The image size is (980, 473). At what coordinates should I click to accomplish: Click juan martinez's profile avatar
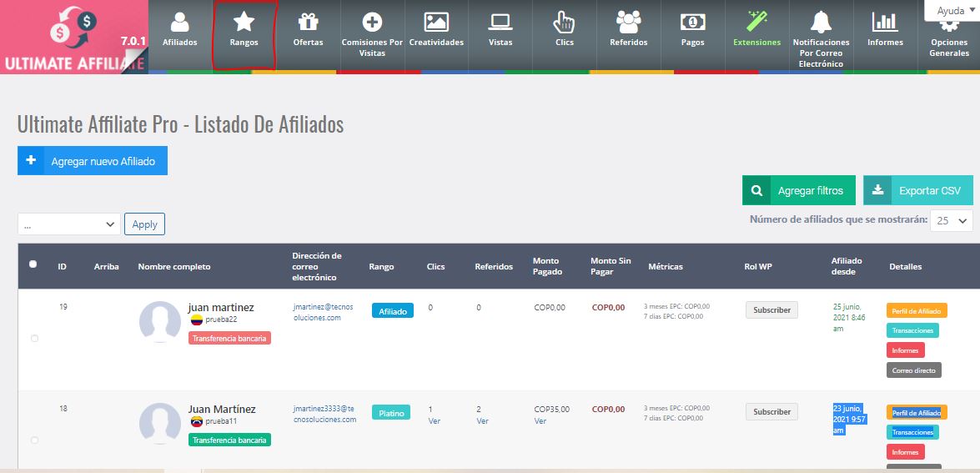click(x=160, y=321)
